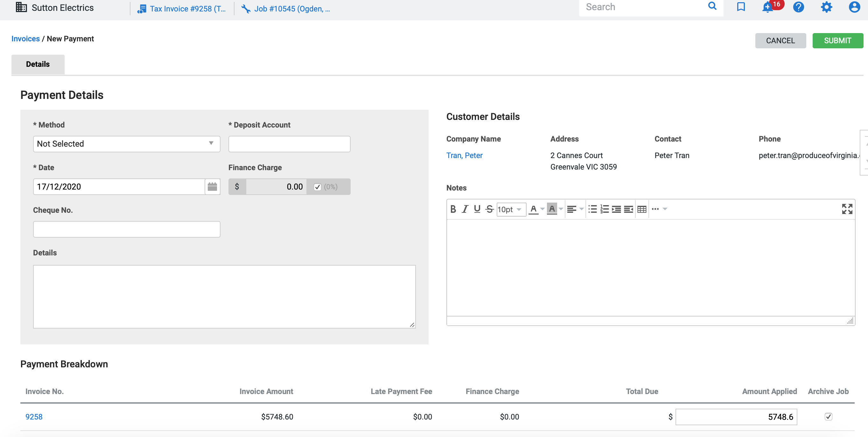The height and width of the screenshot is (437, 868).
Task: Insert a table in Notes editor
Action: click(641, 209)
